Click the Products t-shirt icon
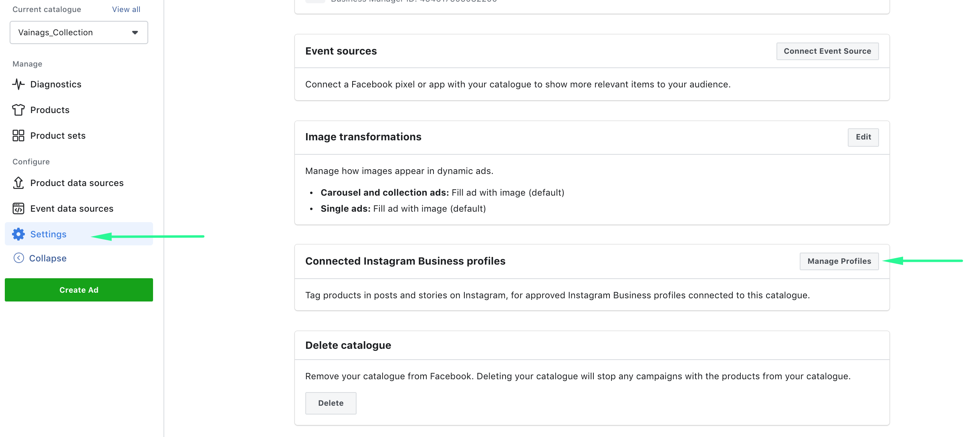 pos(18,110)
